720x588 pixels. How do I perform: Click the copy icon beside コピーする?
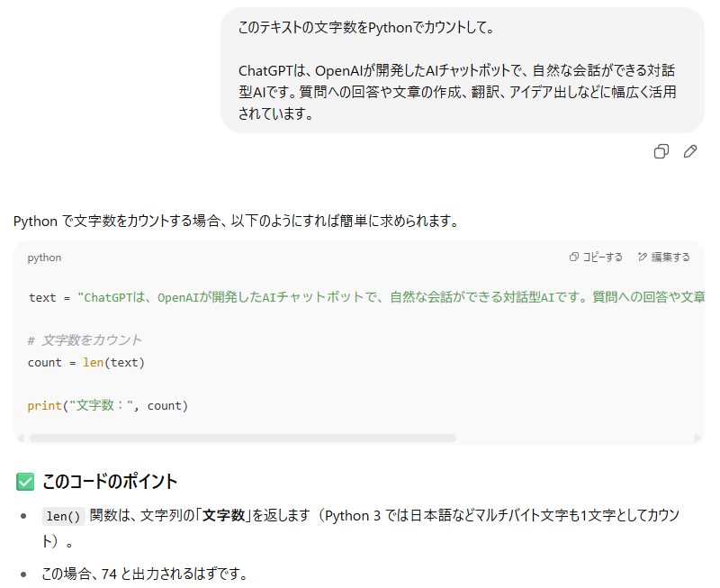pos(573,258)
